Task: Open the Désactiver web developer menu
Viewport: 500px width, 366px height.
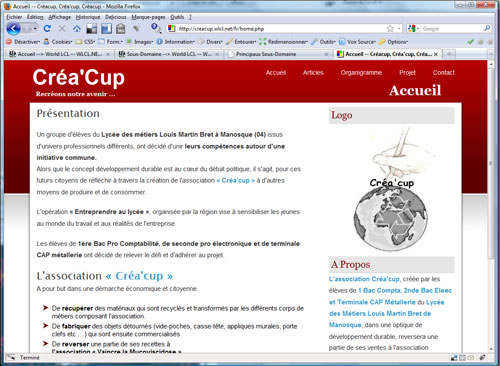Action: (23, 42)
